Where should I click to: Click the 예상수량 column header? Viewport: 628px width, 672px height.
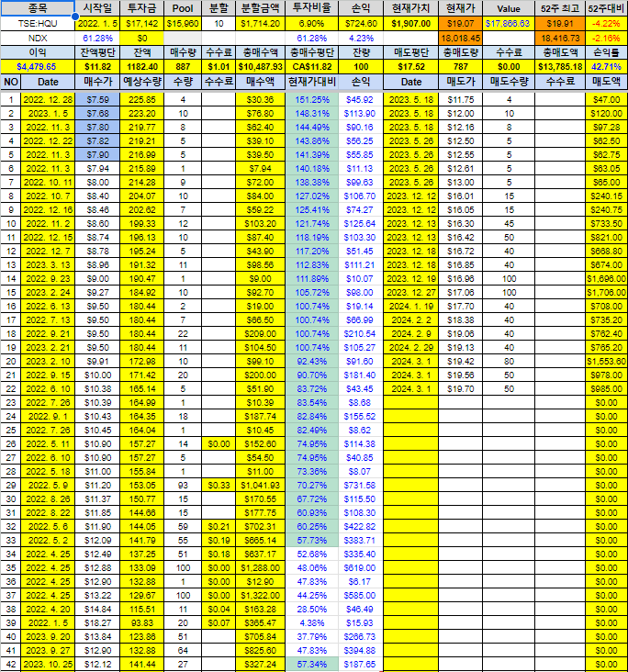coord(142,82)
